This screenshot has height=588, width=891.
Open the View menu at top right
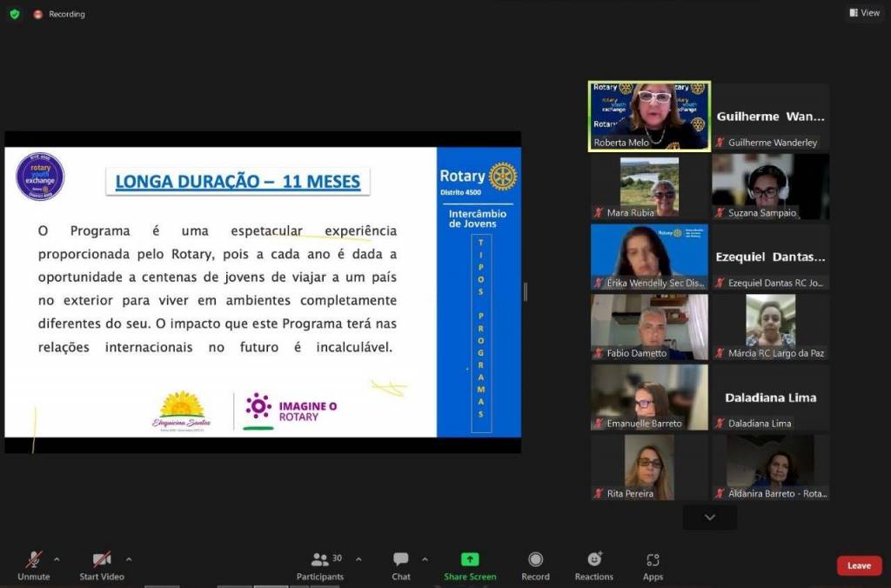coord(864,13)
